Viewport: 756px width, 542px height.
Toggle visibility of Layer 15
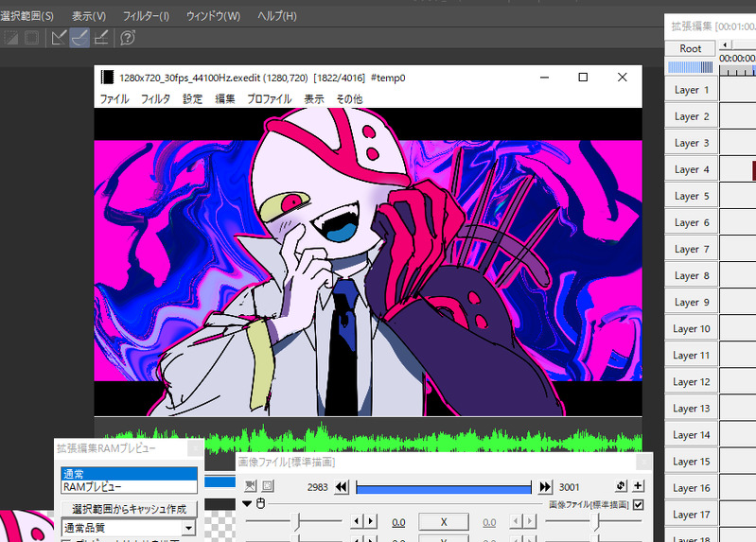click(692, 461)
